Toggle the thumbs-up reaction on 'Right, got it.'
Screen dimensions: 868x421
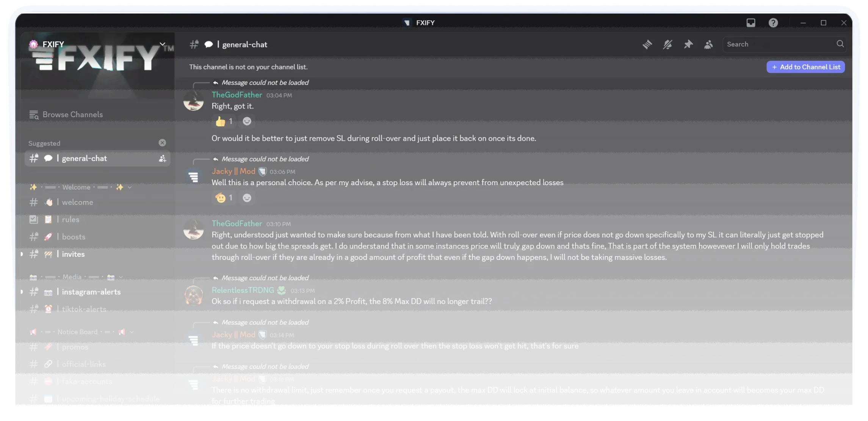[224, 121]
